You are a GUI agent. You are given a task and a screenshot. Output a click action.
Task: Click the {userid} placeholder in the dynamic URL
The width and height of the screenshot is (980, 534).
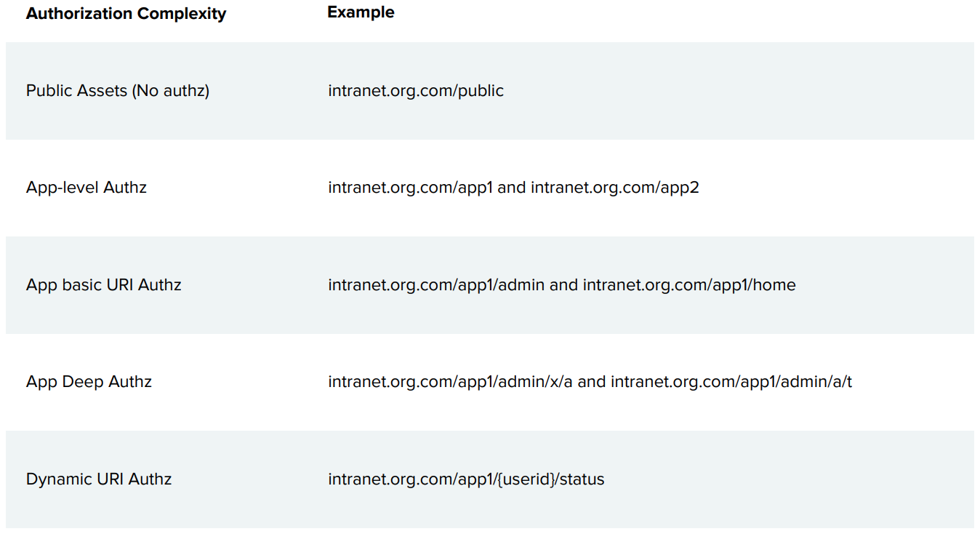pos(526,479)
